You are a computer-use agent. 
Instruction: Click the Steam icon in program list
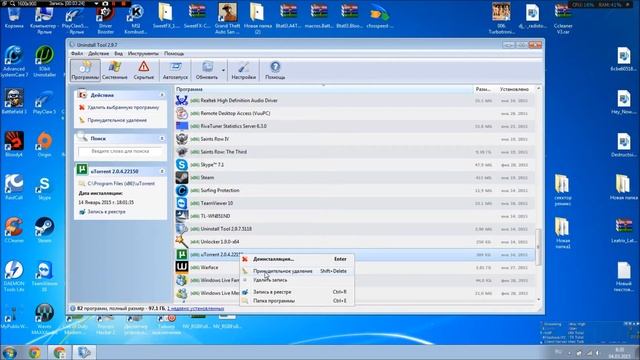coord(182,178)
